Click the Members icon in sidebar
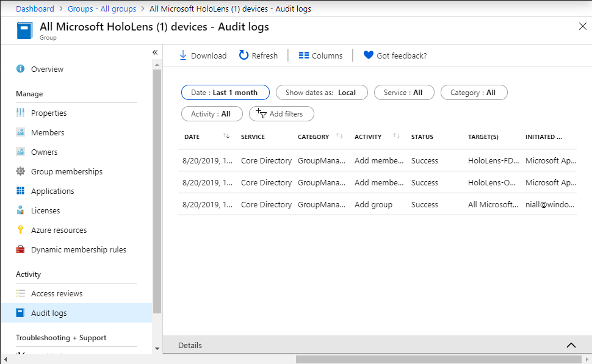Viewport: 592px width, 364px height. [x=20, y=132]
